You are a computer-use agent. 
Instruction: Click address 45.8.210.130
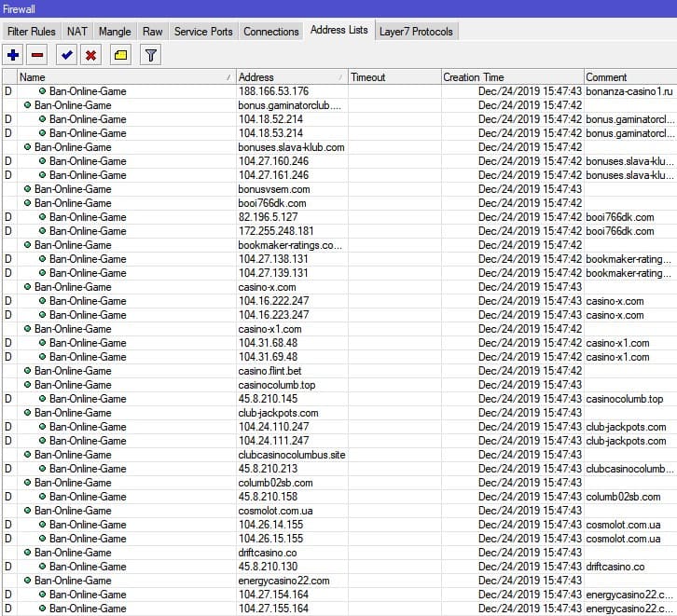click(x=269, y=567)
